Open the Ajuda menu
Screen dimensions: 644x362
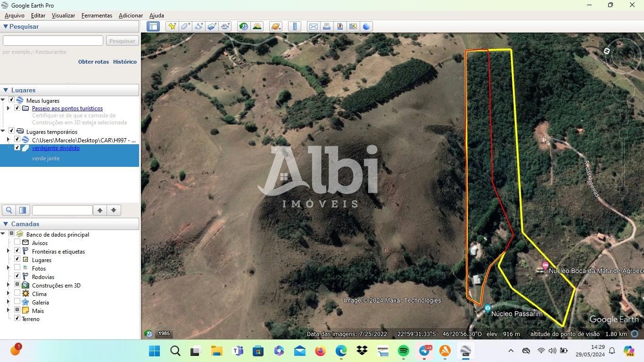[x=157, y=16]
